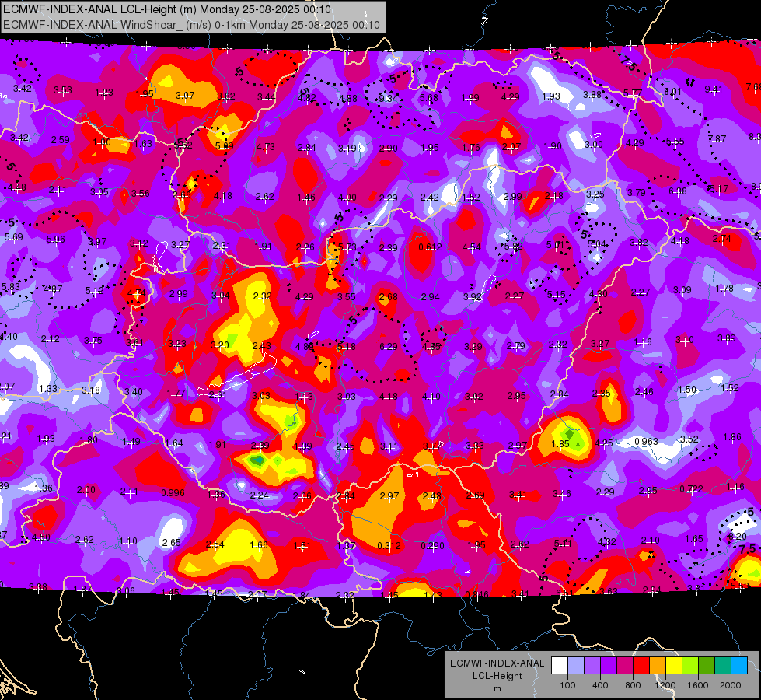The image size is (761, 700).
Task: Click the wind shear value 2.35
Action: pos(602,394)
